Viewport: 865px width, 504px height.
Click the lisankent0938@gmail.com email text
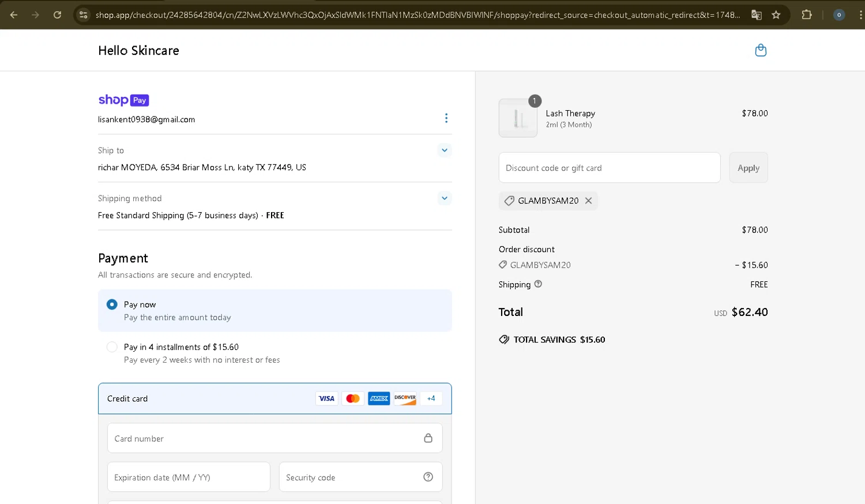[146, 119]
